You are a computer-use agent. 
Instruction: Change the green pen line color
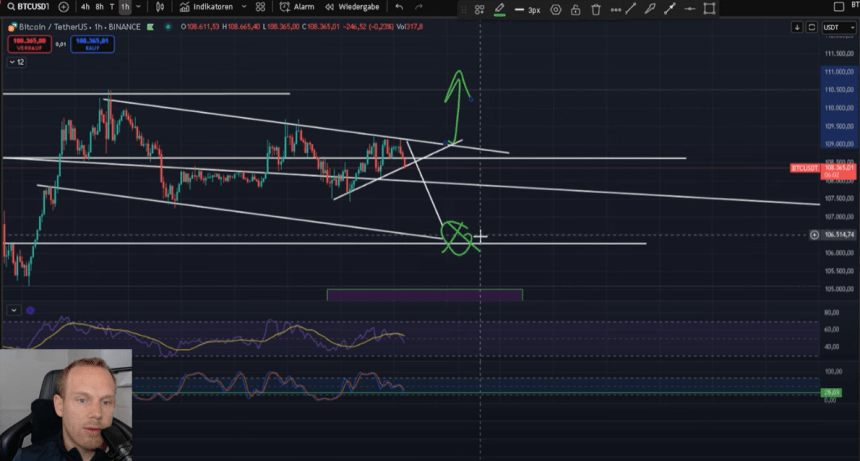click(x=500, y=9)
